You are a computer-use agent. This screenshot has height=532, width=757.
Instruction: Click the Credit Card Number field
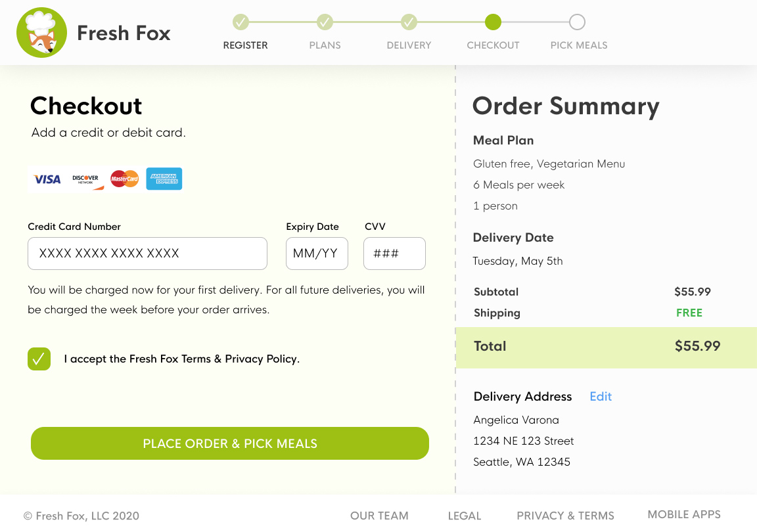pos(147,254)
